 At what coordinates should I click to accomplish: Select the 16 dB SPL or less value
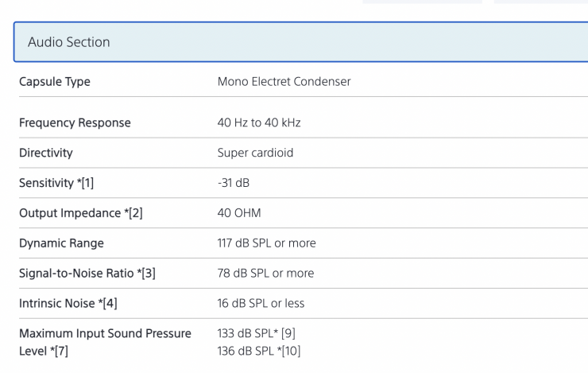pyautogui.click(x=261, y=303)
